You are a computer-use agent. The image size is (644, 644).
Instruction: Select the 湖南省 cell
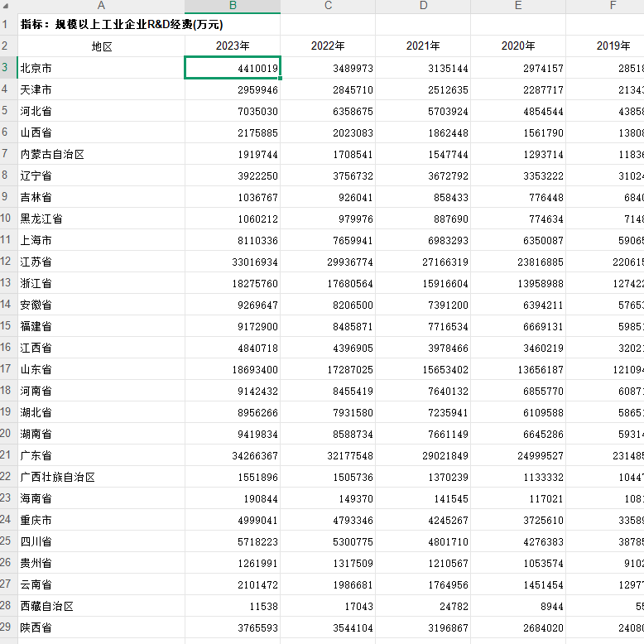coord(102,434)
